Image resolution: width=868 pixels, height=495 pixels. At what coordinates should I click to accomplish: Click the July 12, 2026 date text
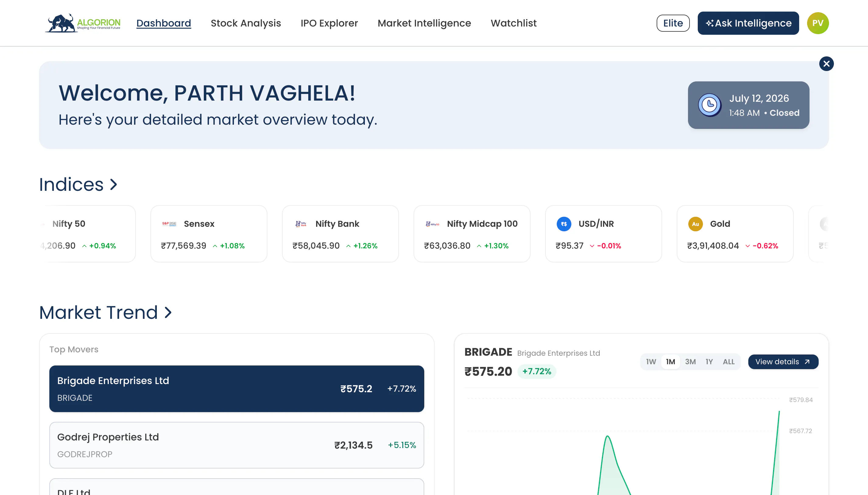[759, 98]
